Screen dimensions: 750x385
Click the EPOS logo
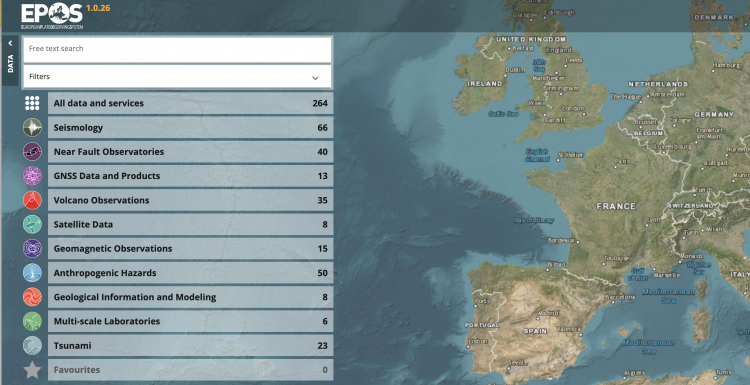(x=52, y=16)
